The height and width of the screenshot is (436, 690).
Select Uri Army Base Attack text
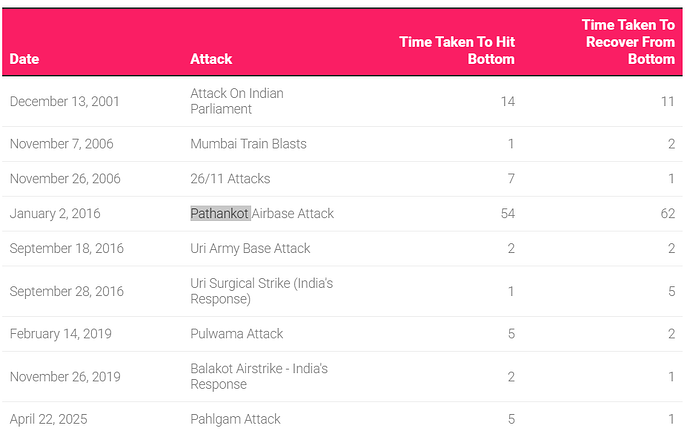point(250,249)
